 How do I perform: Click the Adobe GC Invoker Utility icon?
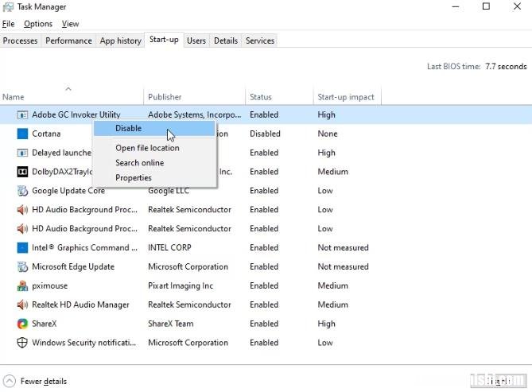click(x=22, y=115)
